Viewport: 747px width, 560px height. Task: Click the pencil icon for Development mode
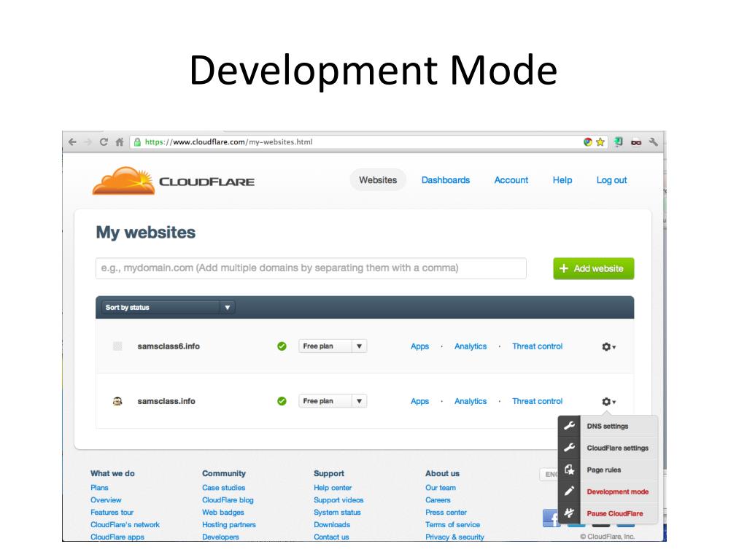(569, 491)
